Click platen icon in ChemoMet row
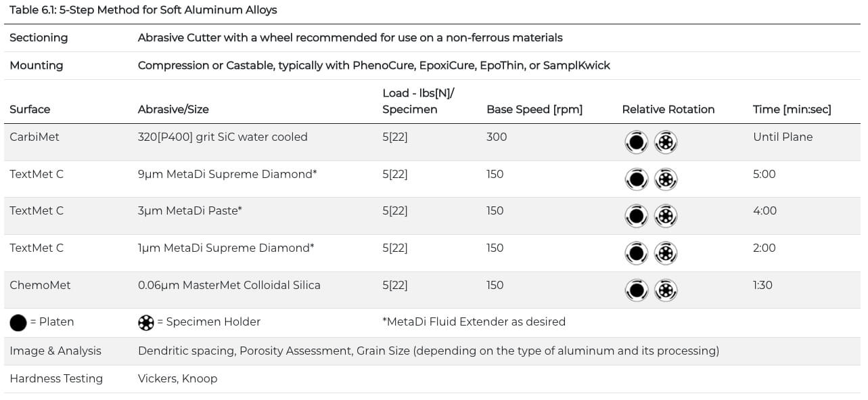The height and width of the screenshot is (400, 868). coord(636,290)
